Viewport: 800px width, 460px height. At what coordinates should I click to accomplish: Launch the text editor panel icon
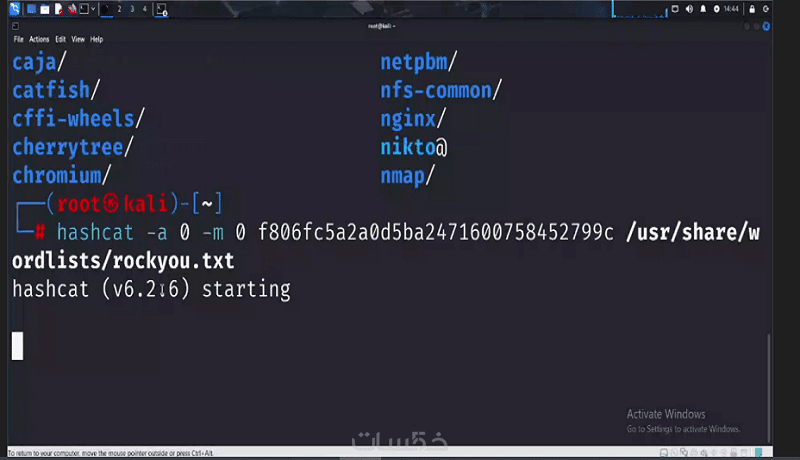click(x=59, y=9)
